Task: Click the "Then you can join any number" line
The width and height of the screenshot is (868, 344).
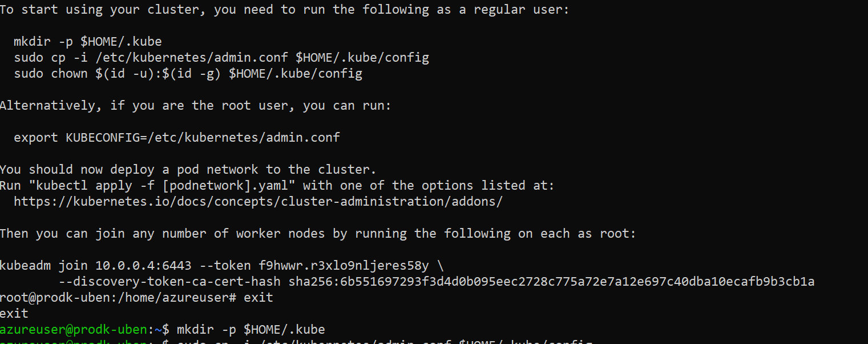Action: [317, 234]
